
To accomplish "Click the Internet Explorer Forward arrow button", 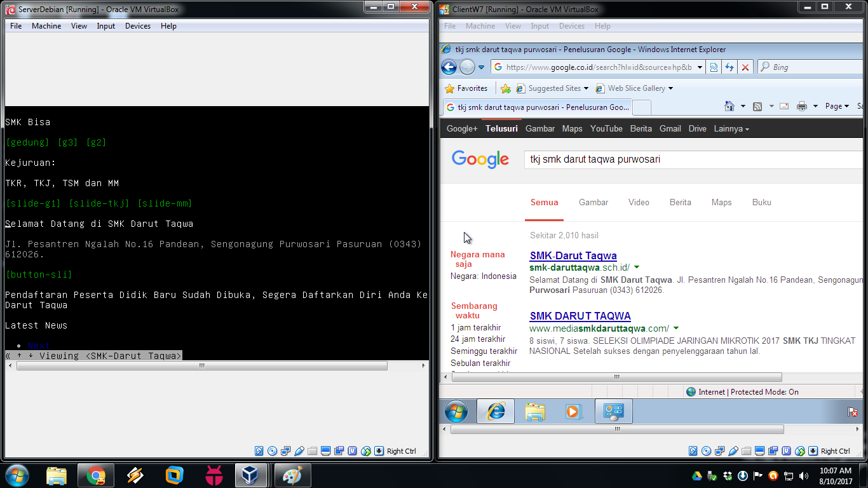I will click(x=467, y=67).
